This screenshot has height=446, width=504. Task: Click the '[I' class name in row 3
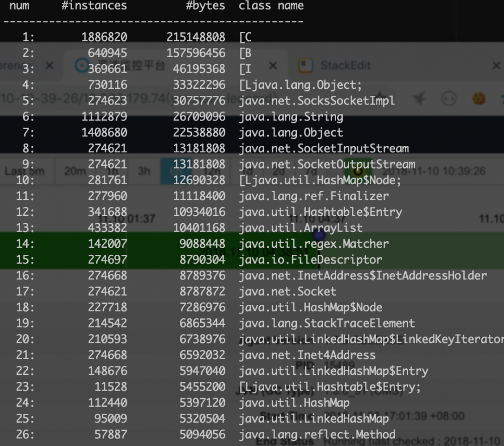[x=245, y=69]
